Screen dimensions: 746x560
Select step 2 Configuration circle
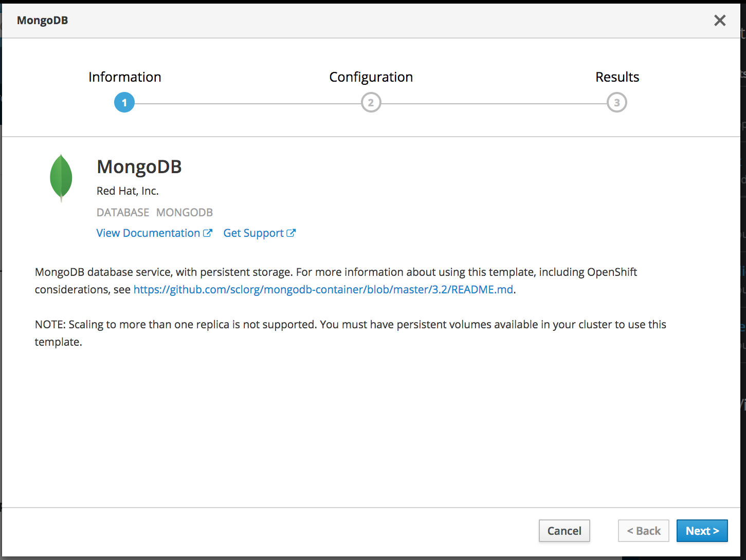pos(371,103)
